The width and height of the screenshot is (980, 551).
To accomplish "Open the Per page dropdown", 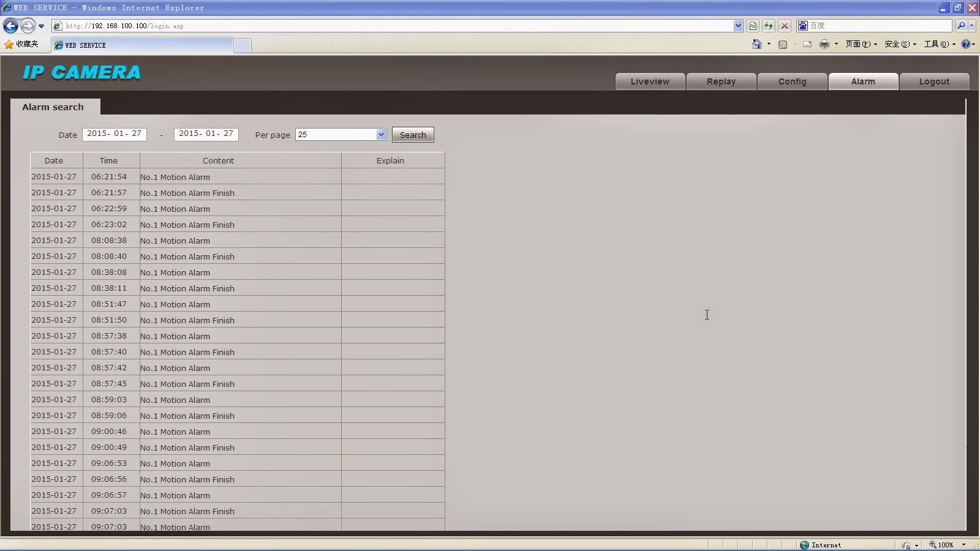I will (380, 134).
